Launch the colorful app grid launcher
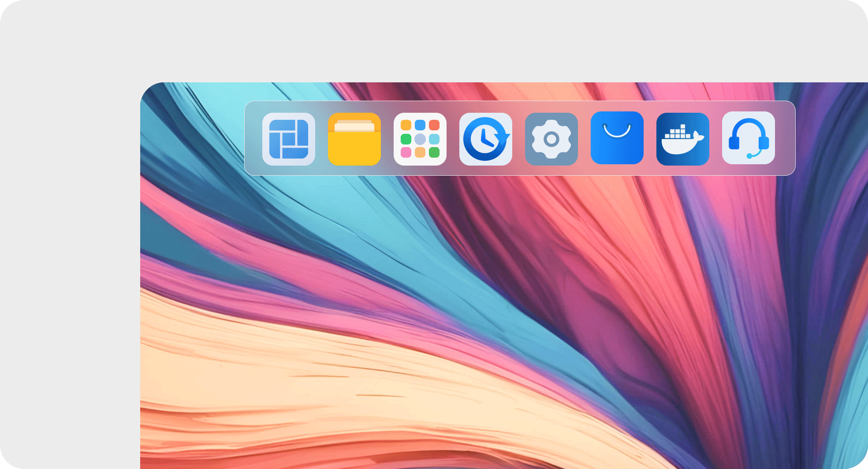Image resolution: width=868 pixels, height=469 pixels. coord(420,139)
